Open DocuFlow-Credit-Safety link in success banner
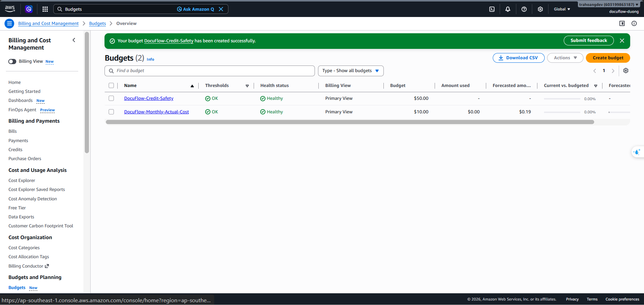Viewport: 644px width, 305px height. click(x=169, y=41)
